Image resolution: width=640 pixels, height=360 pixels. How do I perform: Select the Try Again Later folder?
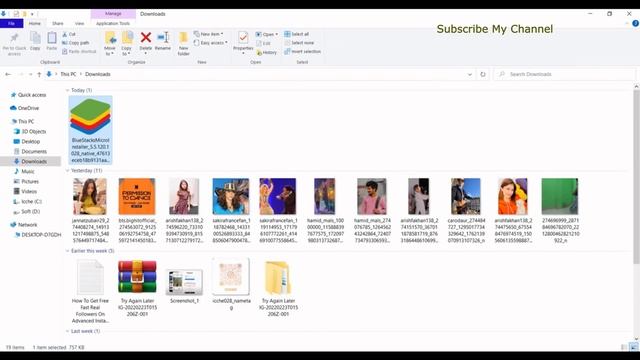click(x=278, y=288)
